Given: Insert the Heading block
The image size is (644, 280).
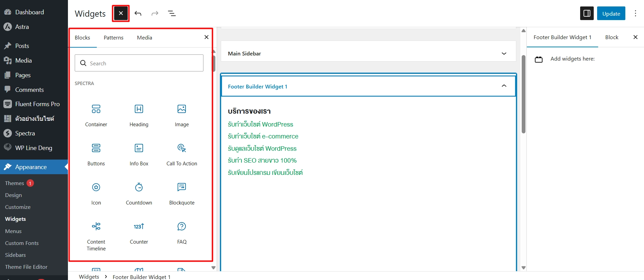Looking at the screenshot, I should [x=139, y=116].
